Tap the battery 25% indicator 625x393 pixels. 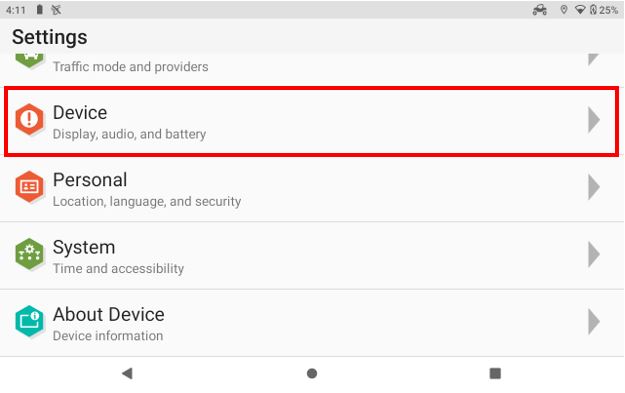pyautogui.click(x=604, y=10)
